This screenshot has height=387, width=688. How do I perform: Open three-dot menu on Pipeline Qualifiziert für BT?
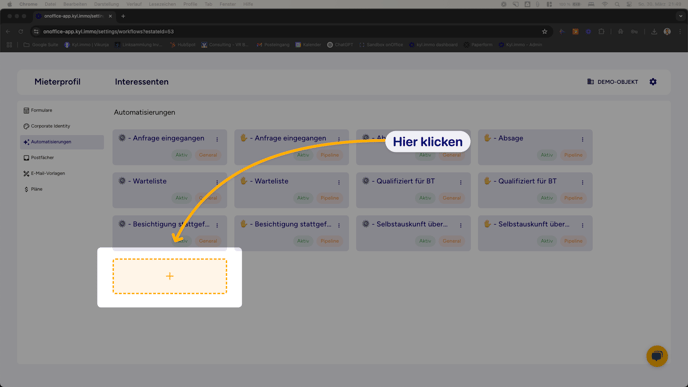click(x=583, y=182)
